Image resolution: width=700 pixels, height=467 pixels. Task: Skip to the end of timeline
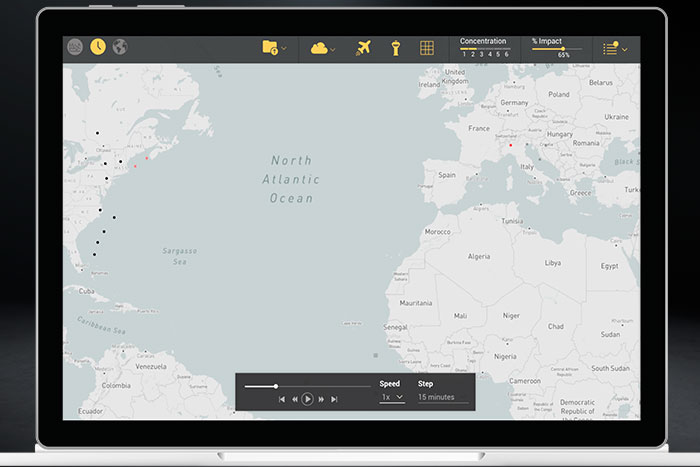tap(334, 399)
